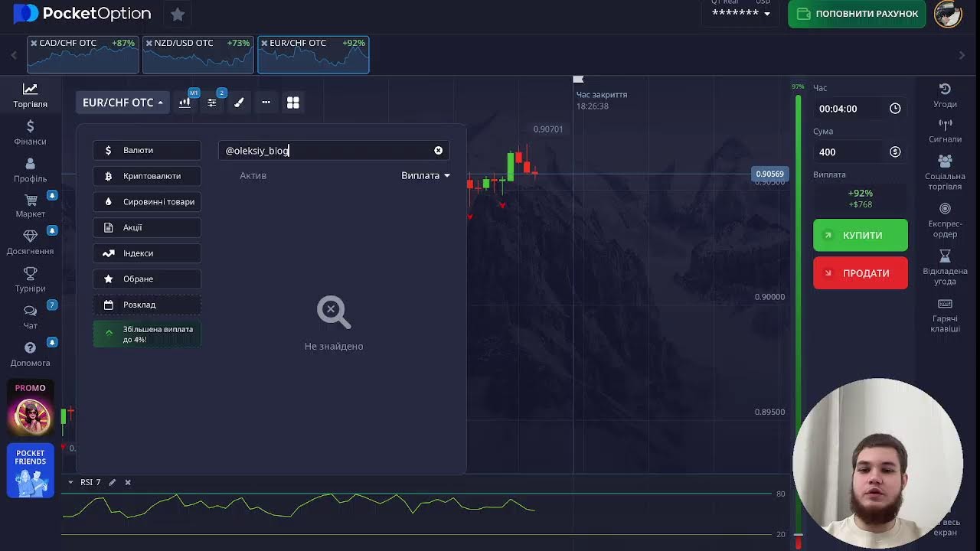Viewport: 980px width, 551px height.
Task: Close the EUR/CHF OTC tab
Action: 264,44
